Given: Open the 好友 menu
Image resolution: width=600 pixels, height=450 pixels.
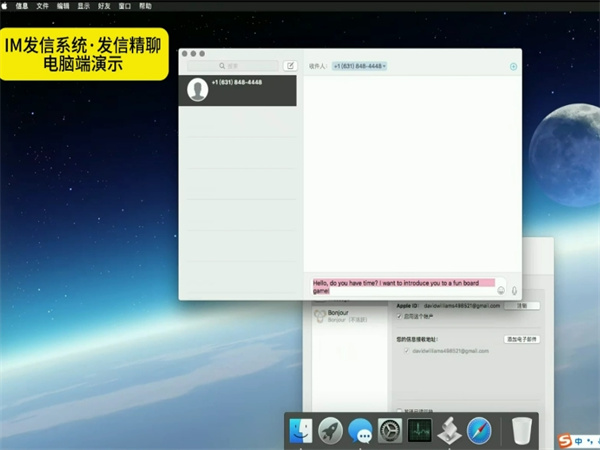Looking at the screenshot, I should (x=103, y=5).
